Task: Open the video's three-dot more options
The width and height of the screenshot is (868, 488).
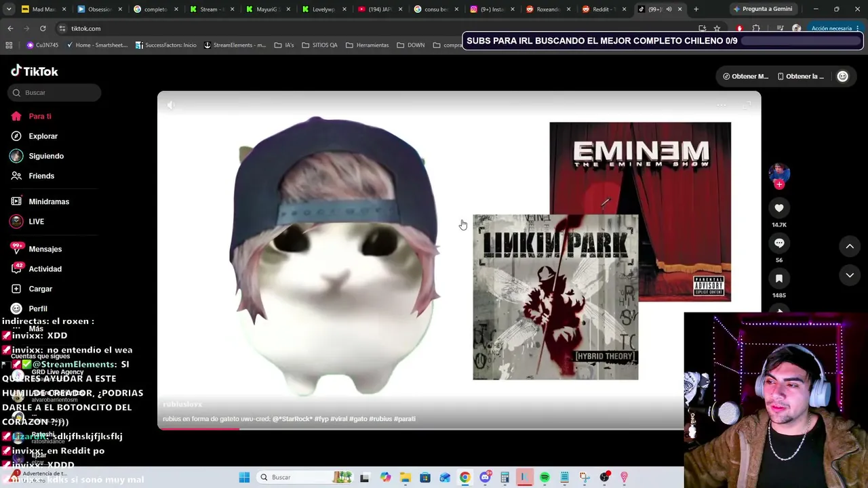Action: click(722, 105)
